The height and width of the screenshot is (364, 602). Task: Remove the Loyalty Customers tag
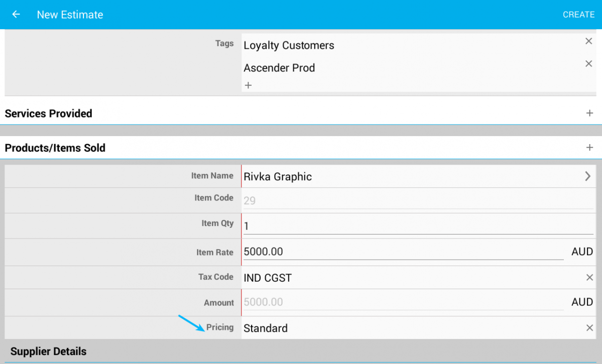point(589,41)
